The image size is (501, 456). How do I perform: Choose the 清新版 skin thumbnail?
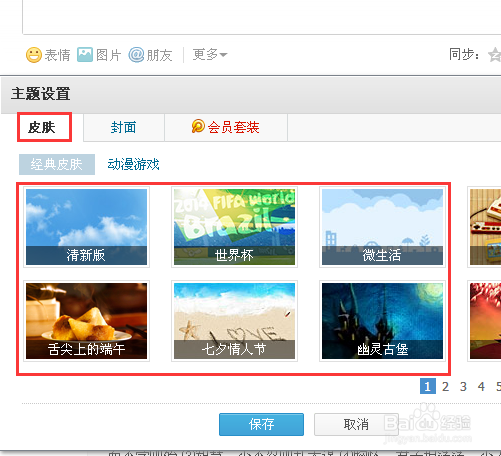pos(86,227)
